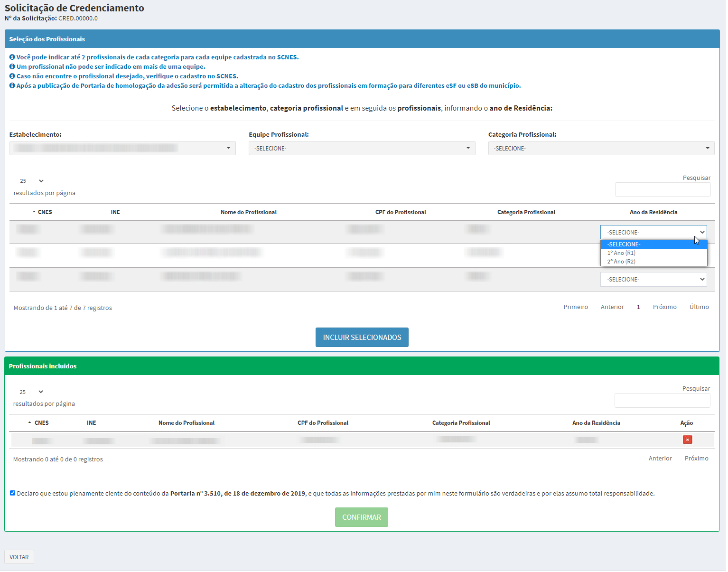This screenshot has width=728, height=572.
Task: Sort upper table by CNES column
Action: (45, 212)
